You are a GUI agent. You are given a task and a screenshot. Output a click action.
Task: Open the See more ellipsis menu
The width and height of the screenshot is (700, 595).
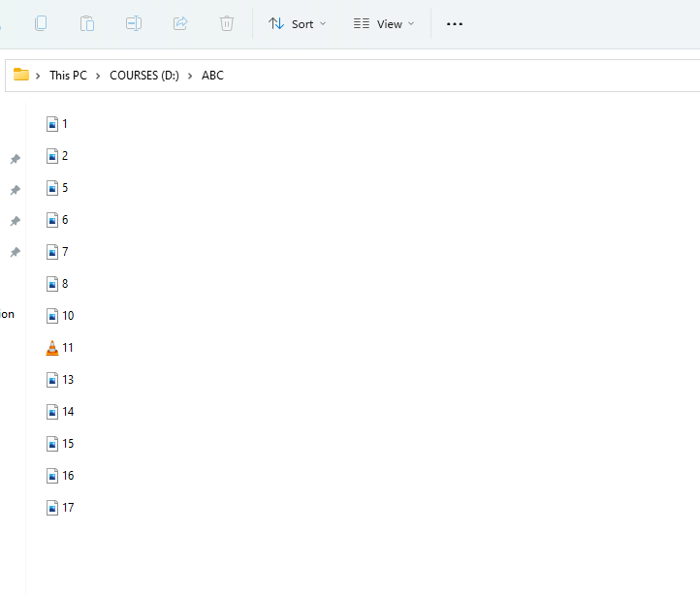(x=454, y=23)
